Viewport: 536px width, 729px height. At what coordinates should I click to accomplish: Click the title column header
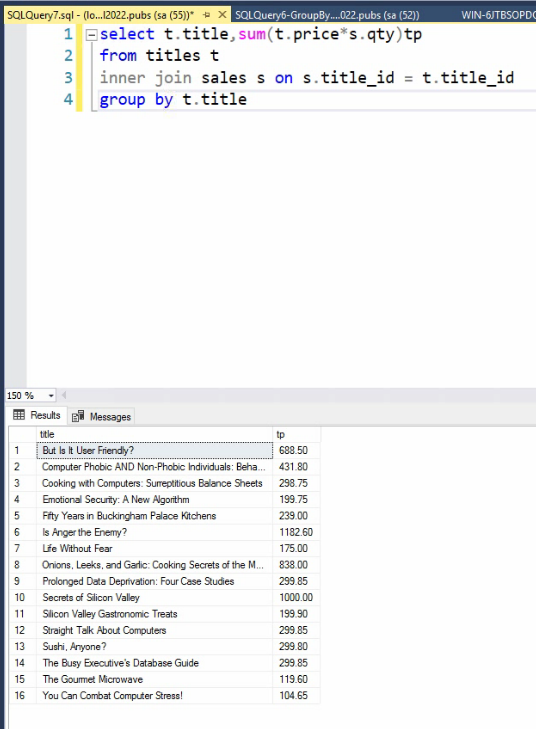point(154,434)
